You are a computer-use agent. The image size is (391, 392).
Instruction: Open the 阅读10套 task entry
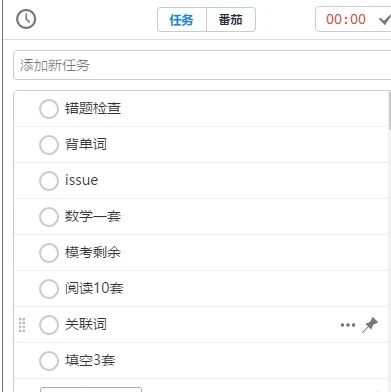click(x=201, y=289)
